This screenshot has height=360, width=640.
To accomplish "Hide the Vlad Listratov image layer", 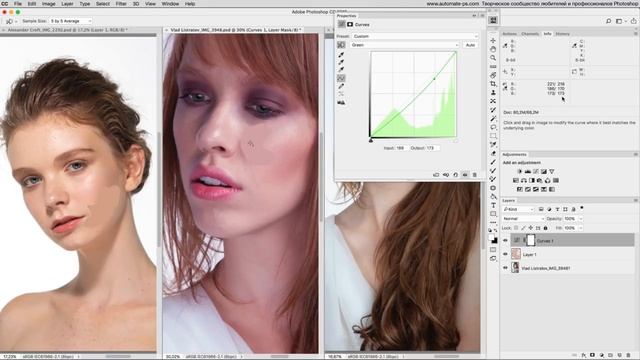I will point(505,268).
